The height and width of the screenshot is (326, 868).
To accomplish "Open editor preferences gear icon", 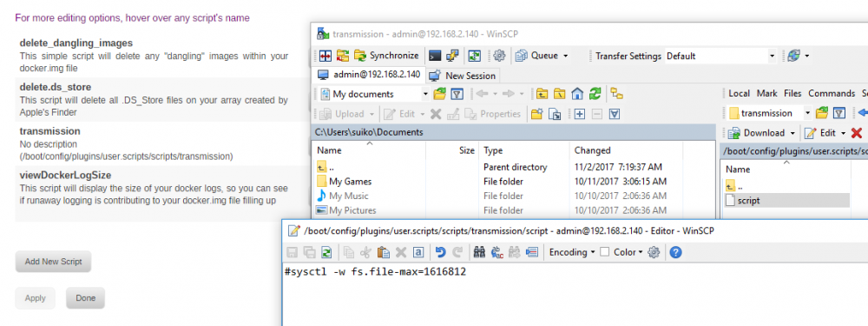I will 654,252.
